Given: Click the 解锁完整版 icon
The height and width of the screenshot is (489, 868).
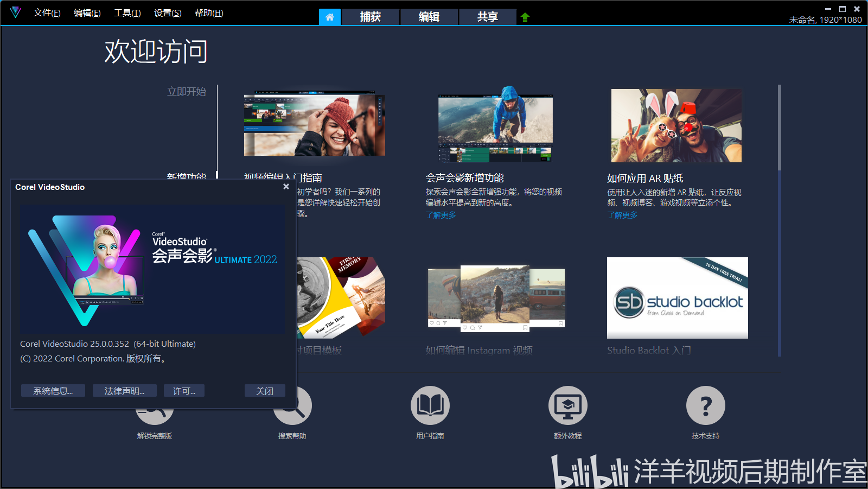Looking at the screenshot, I should point(155,417).
